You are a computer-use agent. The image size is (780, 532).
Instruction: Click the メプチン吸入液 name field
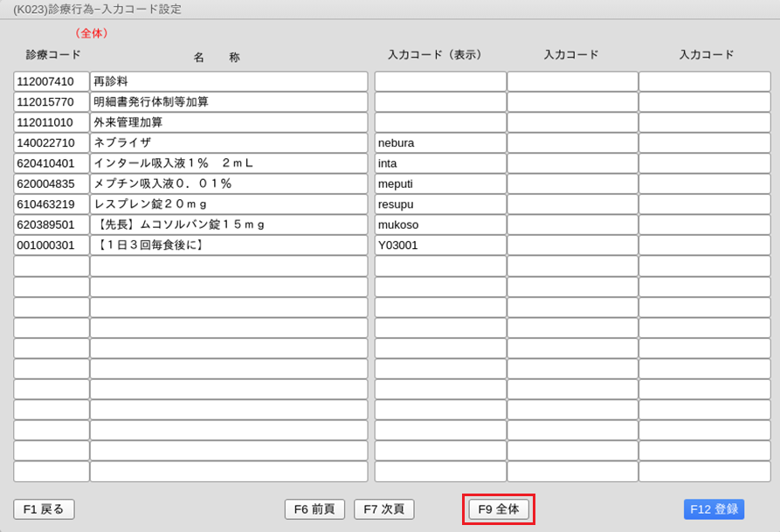(x=229, y=183)
